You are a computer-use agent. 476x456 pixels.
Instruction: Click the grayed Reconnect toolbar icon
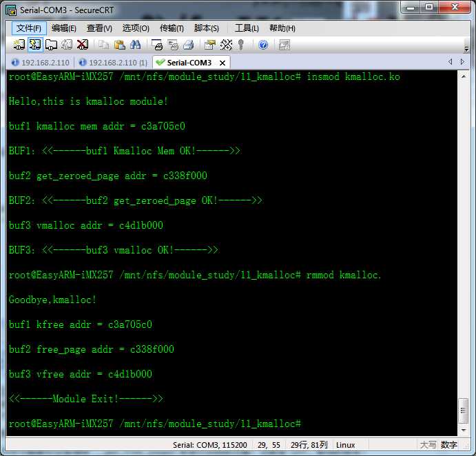(67, 45)
